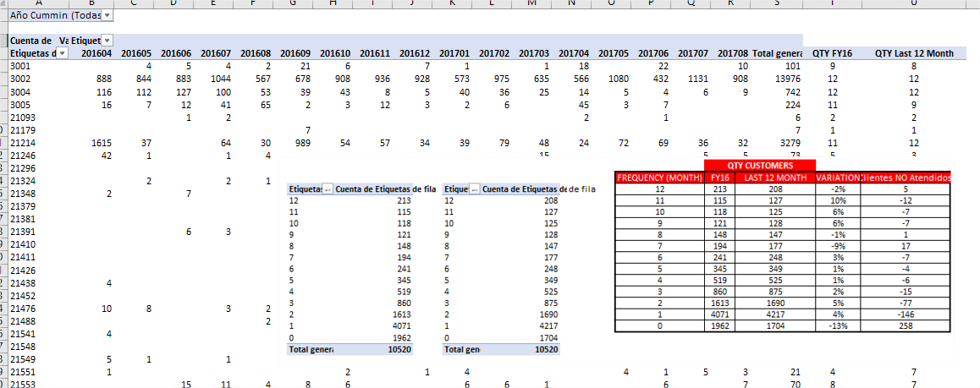Select the -77 cell in Clientes NO Atendidos
The image size is (980, 388).
(x=906, y=302)
